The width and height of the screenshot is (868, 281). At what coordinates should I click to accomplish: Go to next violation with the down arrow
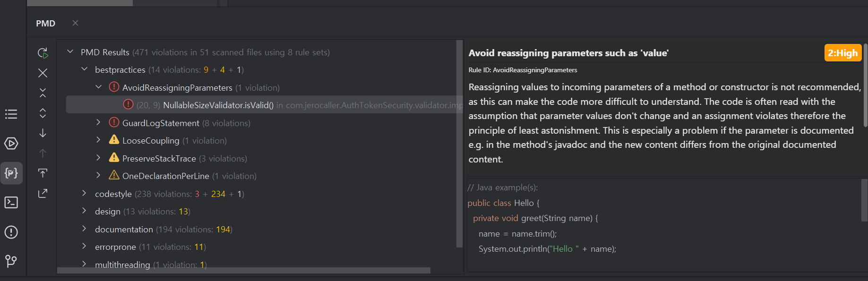click(43, 133)
